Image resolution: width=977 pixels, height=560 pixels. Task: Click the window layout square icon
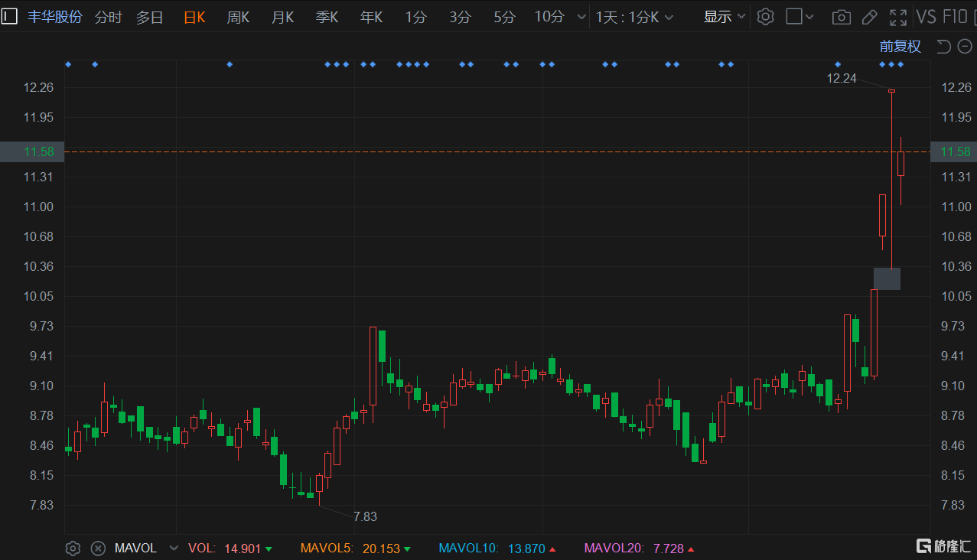click(794, 16)
